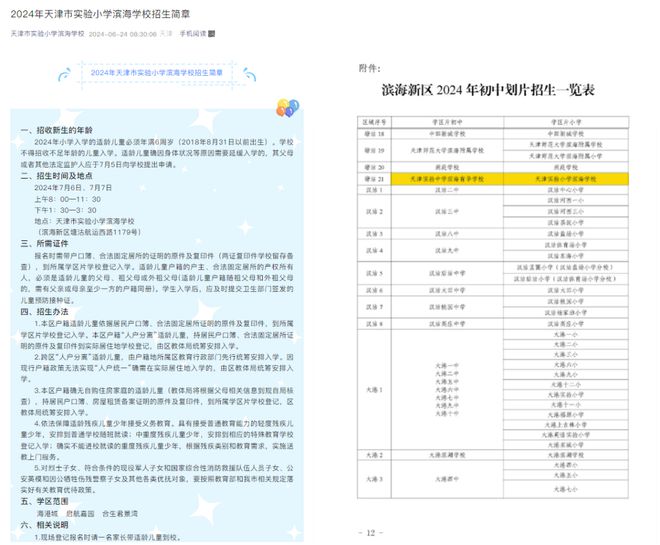Click the afternoon time 下午1:30—3:30
The width and height of the screenshot is (660, 545).
[65, 210]
